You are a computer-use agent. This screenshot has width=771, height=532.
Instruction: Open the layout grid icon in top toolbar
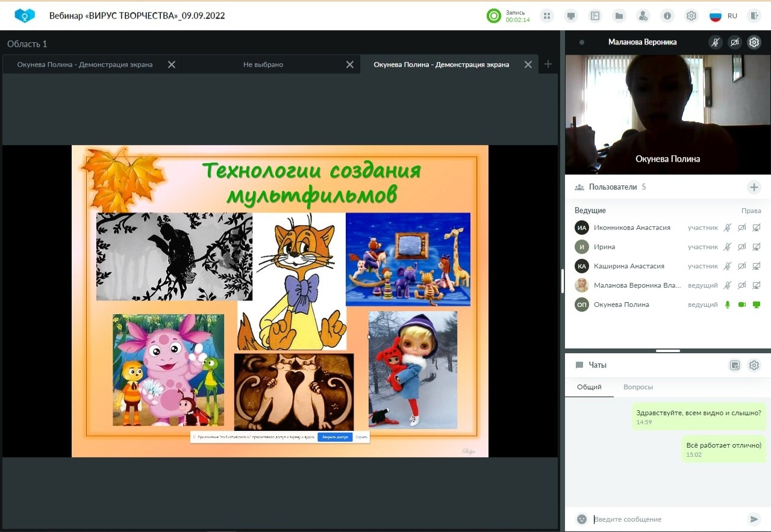pos(547,16)
